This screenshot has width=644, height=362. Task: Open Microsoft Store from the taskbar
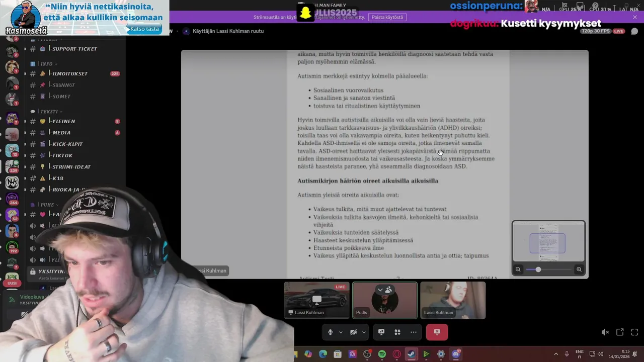click(338, 354)
